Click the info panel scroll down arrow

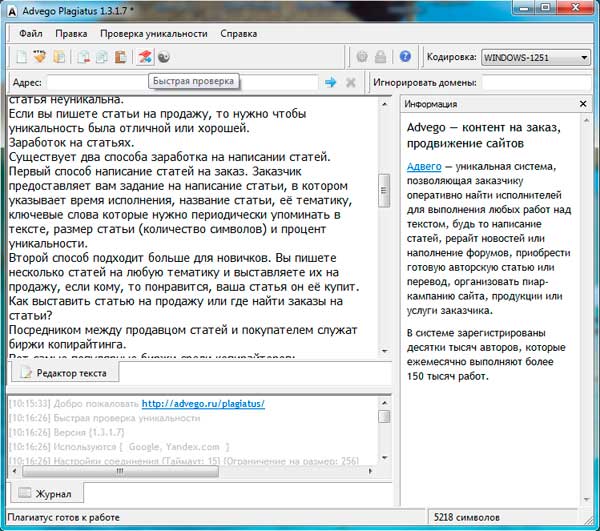click(586, 500)
